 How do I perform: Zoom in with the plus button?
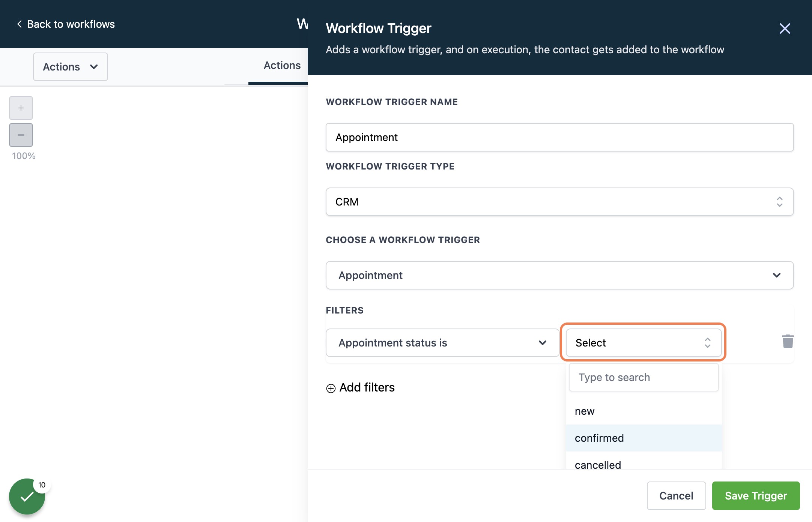[x=21, y=108]
